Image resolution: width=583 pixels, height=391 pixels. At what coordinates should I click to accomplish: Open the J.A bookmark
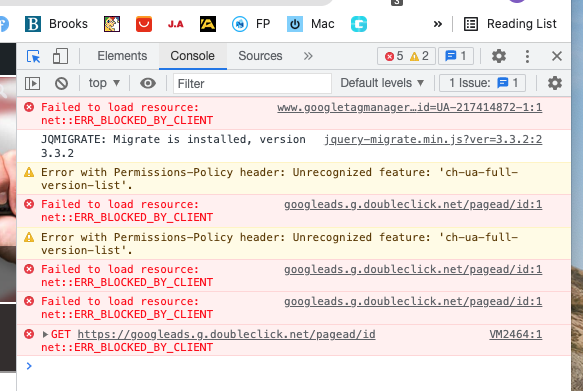[x=175, y=25]
